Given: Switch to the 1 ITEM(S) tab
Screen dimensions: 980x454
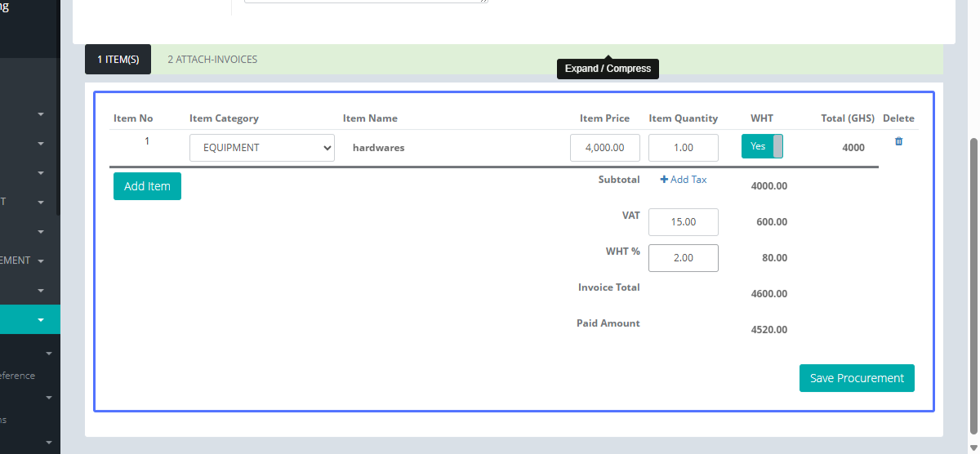Looking at the screenshot, I should (118, 60).
